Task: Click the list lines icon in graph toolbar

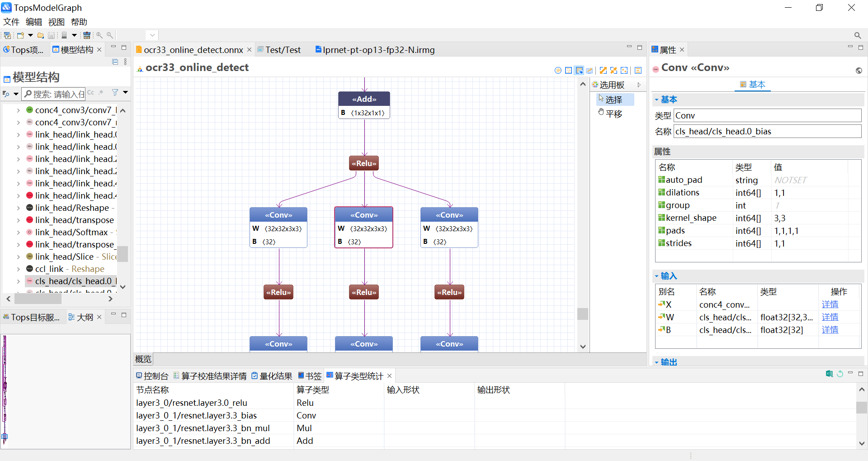Action: 638,71
